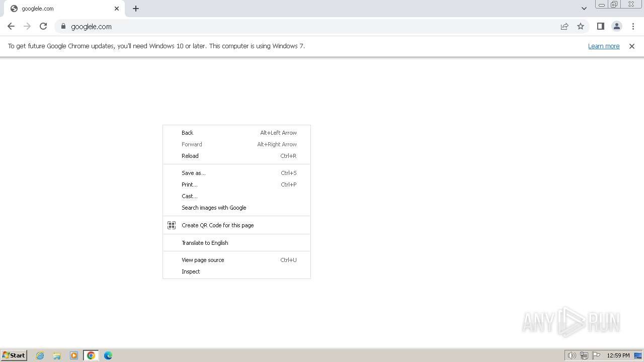
Task: Select Cast... in context menu
Action: tap(236, 196)
